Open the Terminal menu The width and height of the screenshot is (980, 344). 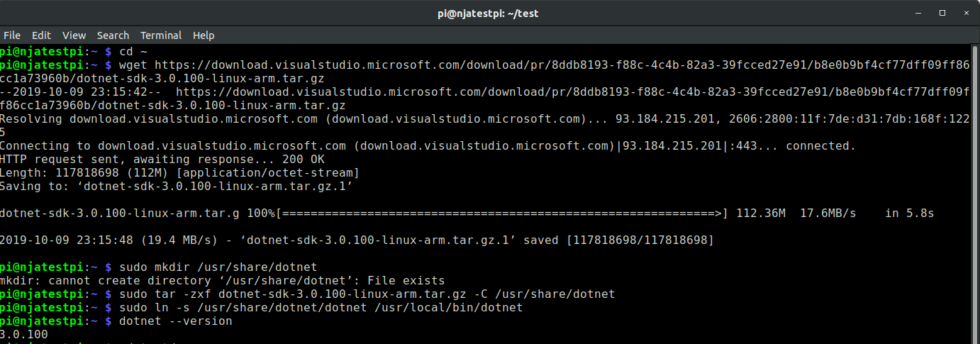pyautogui.click(x=161, y=35)
